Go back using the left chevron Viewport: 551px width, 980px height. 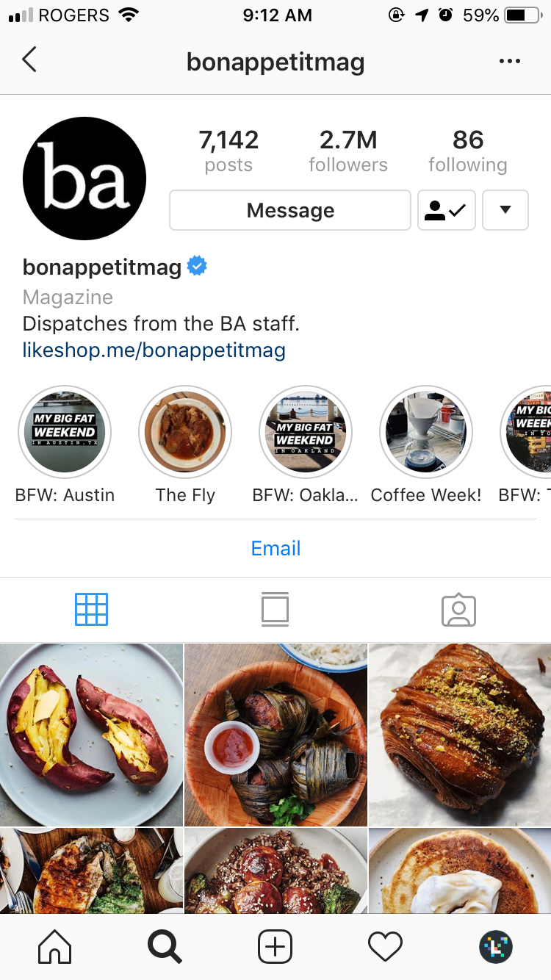29,60
